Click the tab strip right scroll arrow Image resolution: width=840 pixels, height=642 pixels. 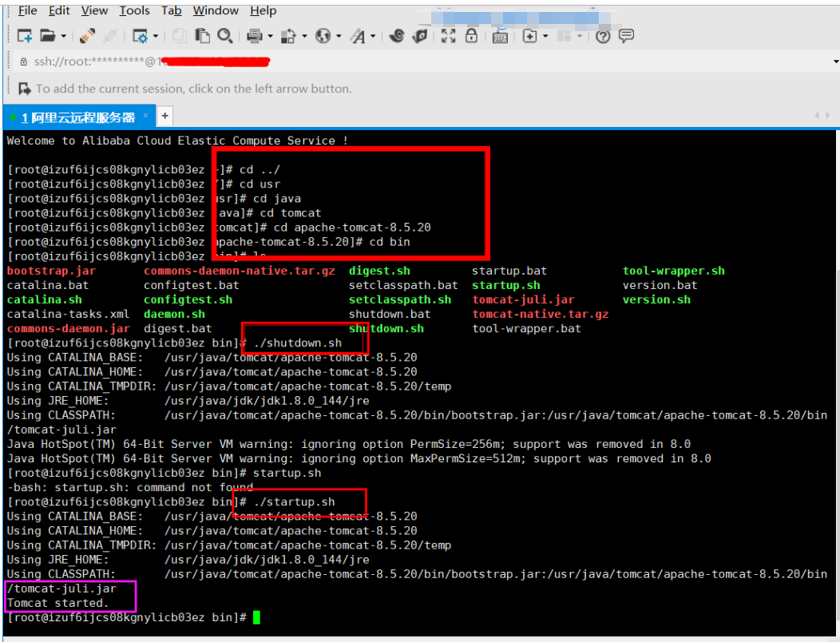click(828, 115)
